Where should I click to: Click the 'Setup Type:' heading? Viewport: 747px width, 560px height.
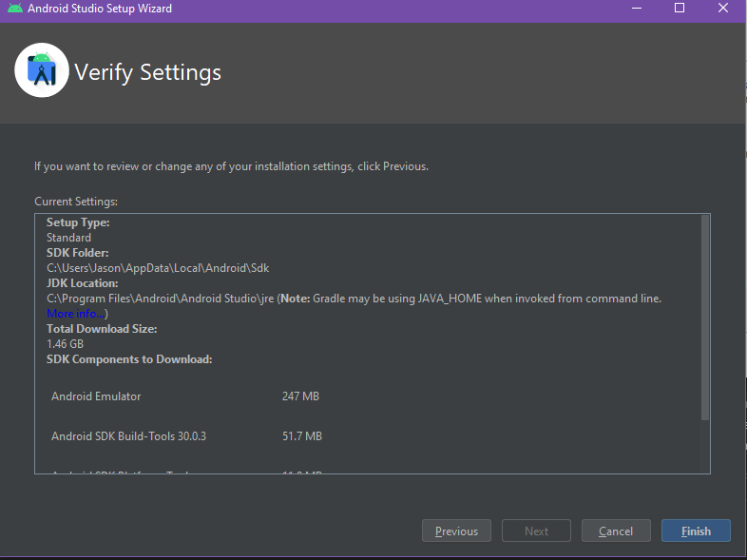coord(78,222)
